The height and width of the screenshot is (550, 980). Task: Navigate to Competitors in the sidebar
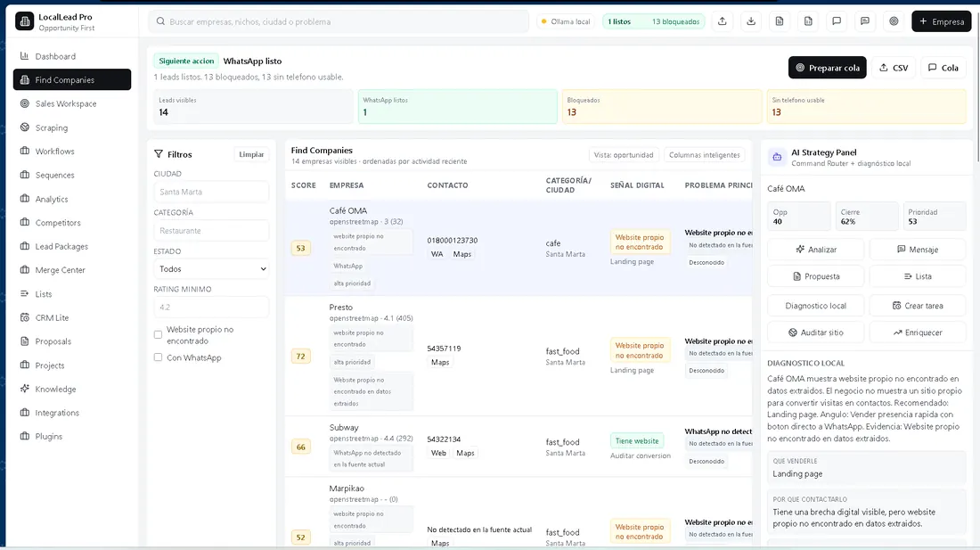72,222
